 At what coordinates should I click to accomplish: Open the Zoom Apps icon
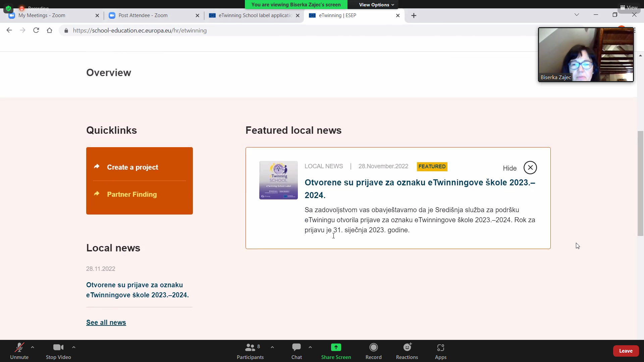coord(441,348)
